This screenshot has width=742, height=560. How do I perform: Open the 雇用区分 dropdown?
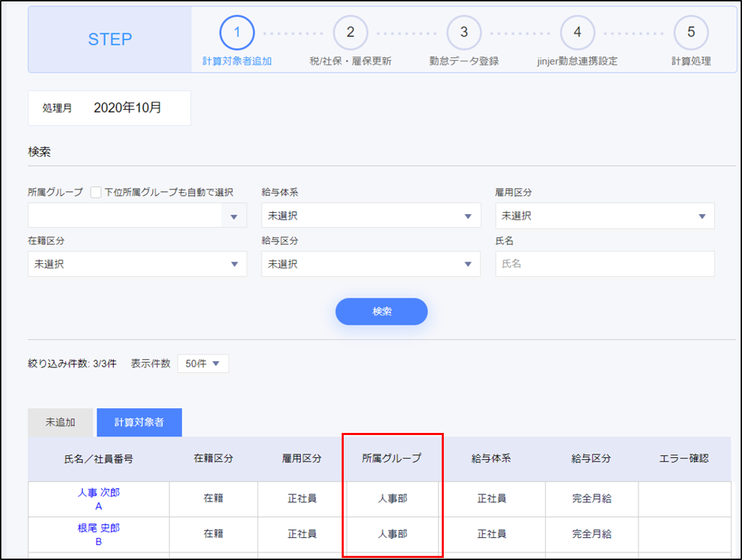[605, 216]
